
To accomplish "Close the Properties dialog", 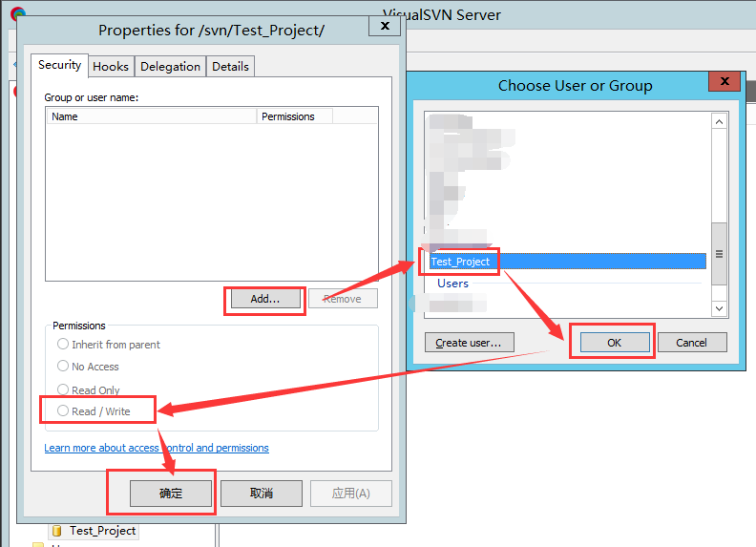I will [385, 26].
